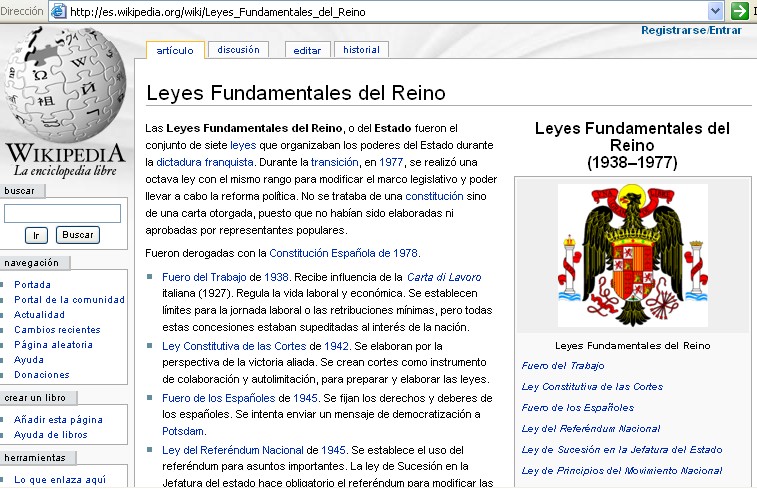Open the Ayuda sidebar link
The image size is (757, 489).
[29, 359]
